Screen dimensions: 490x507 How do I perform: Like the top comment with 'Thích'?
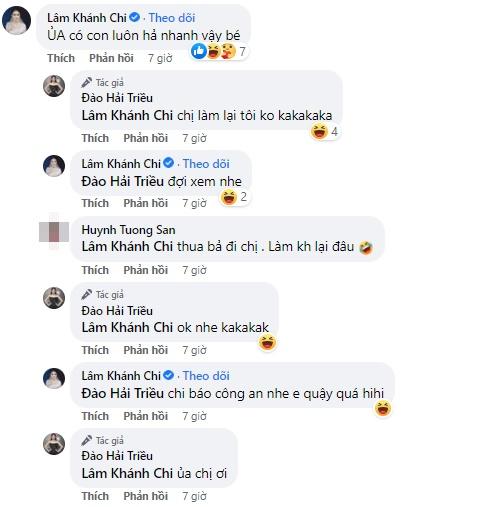tap(61, 58)
